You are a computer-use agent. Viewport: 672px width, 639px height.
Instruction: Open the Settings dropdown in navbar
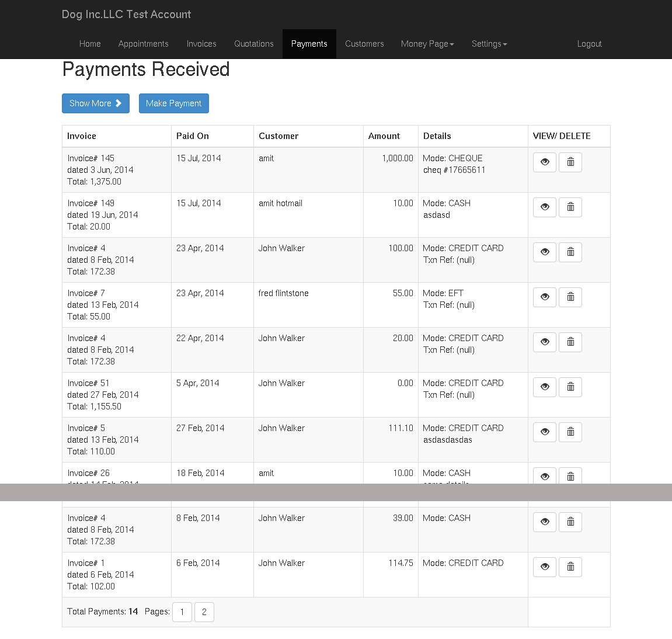coord(489,44)
